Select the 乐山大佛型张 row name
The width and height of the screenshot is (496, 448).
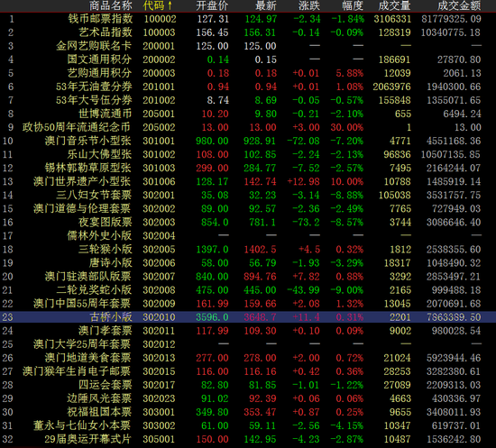point(99,155)
